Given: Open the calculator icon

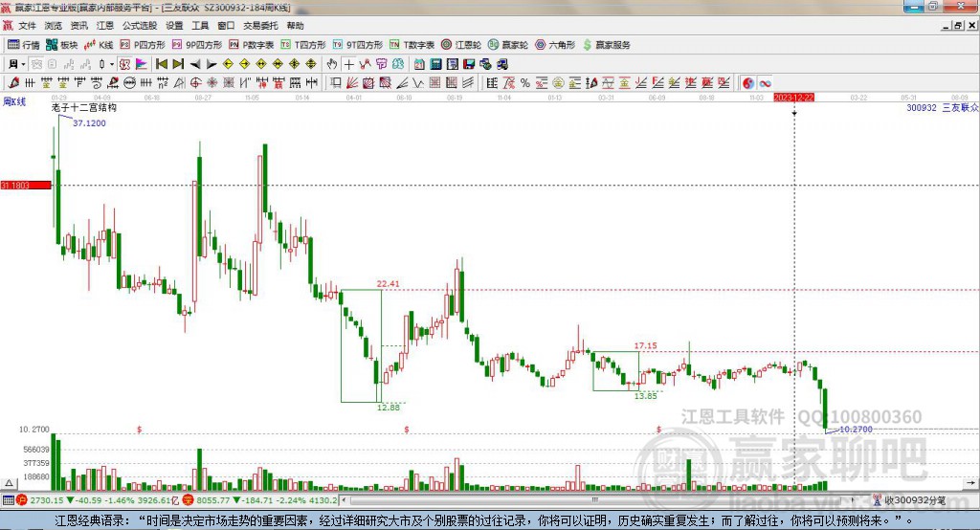Looking at the screenshot, I should (435, 64).
